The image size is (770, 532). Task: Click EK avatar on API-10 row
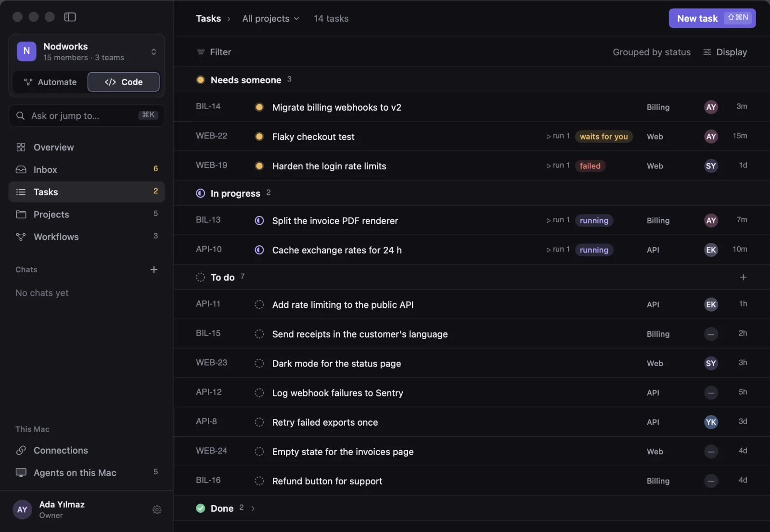tap(711, 250)
